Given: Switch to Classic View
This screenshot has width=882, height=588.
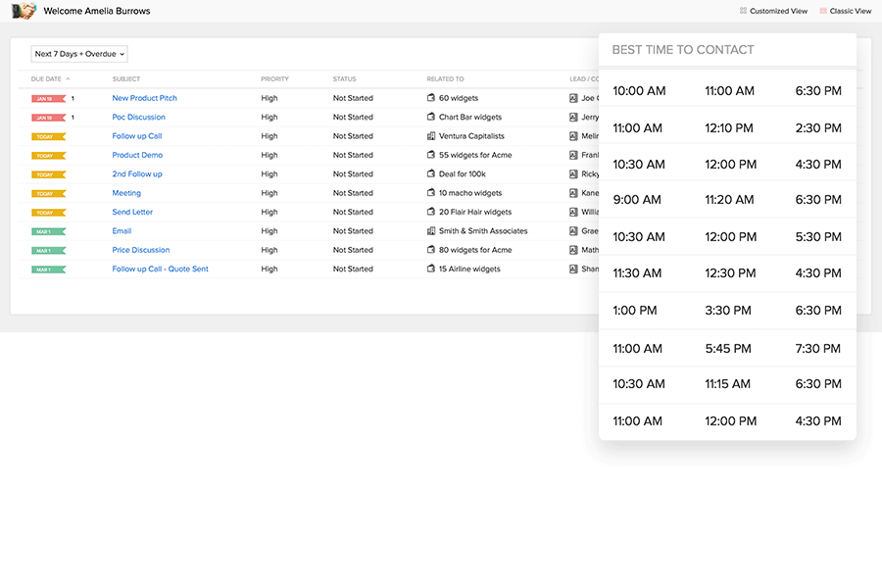Looking at the screenshot, I should coord(846,11).
